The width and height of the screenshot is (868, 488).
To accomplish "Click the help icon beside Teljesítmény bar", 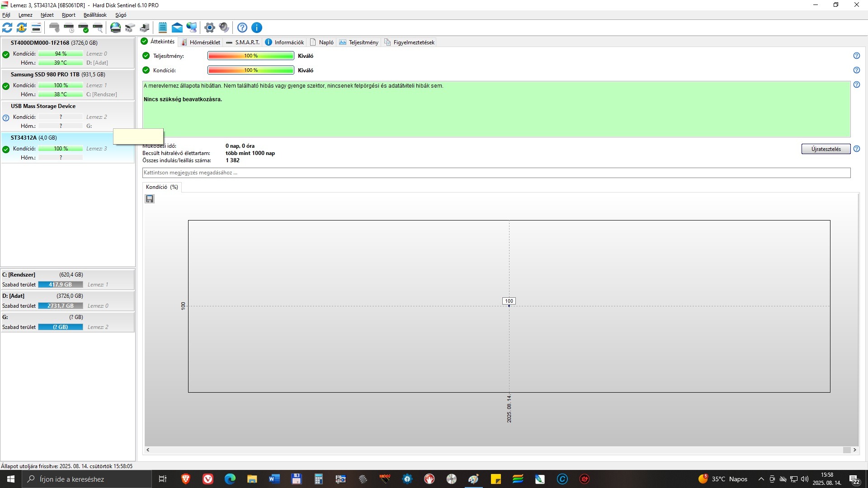I will (856, 56).
